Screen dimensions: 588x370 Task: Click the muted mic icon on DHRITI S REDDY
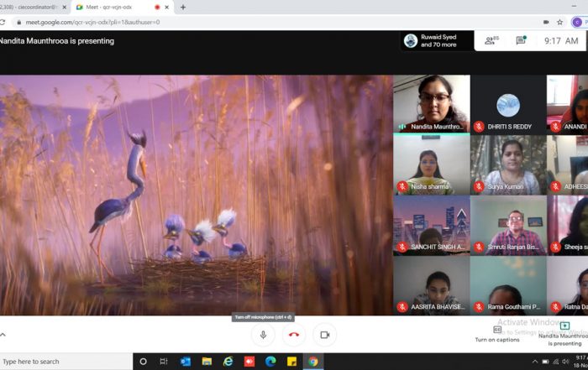point(479,127)
